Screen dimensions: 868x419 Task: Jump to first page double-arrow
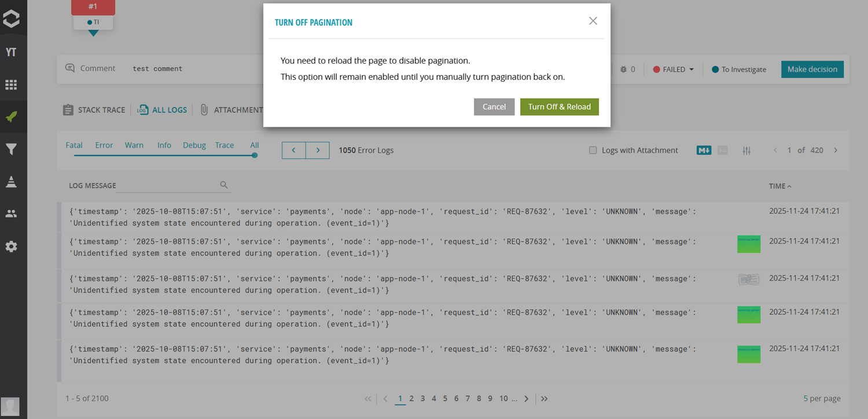368,399
